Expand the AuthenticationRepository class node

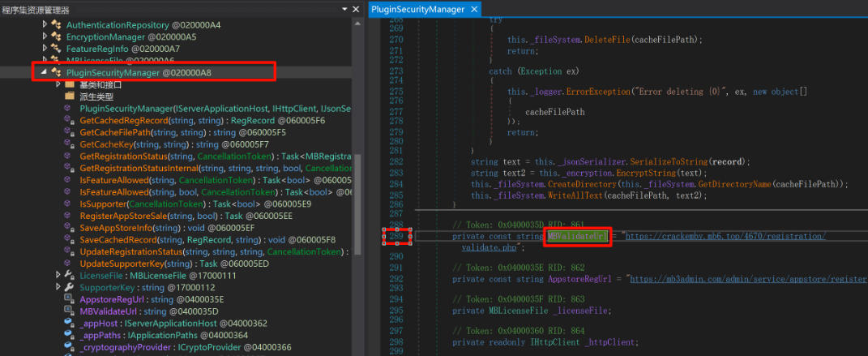tap(45, 25)
